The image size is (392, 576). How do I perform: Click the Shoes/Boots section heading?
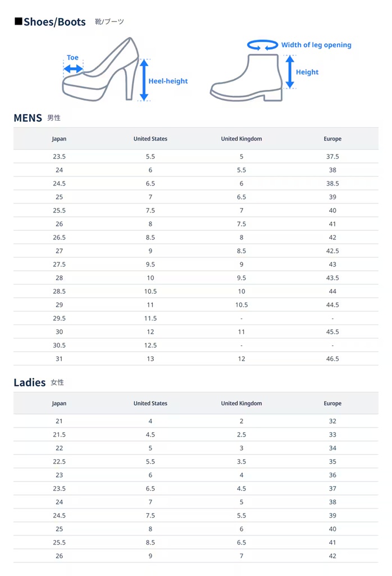(x=54, y=22)
